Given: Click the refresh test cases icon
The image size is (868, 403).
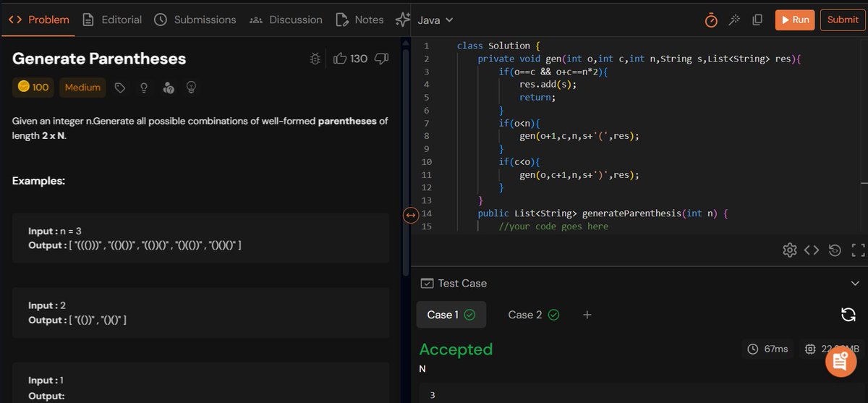Looking at the screenshot, I should 848,314.
